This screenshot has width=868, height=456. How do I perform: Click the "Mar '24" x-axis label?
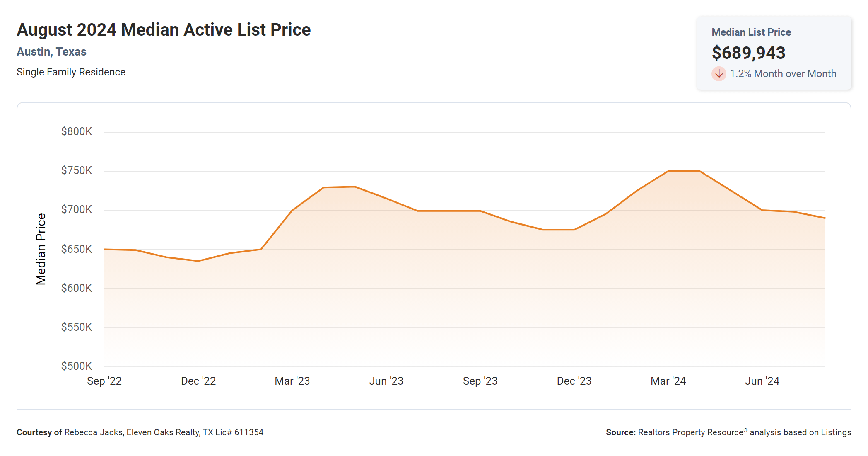pos(668,381)
